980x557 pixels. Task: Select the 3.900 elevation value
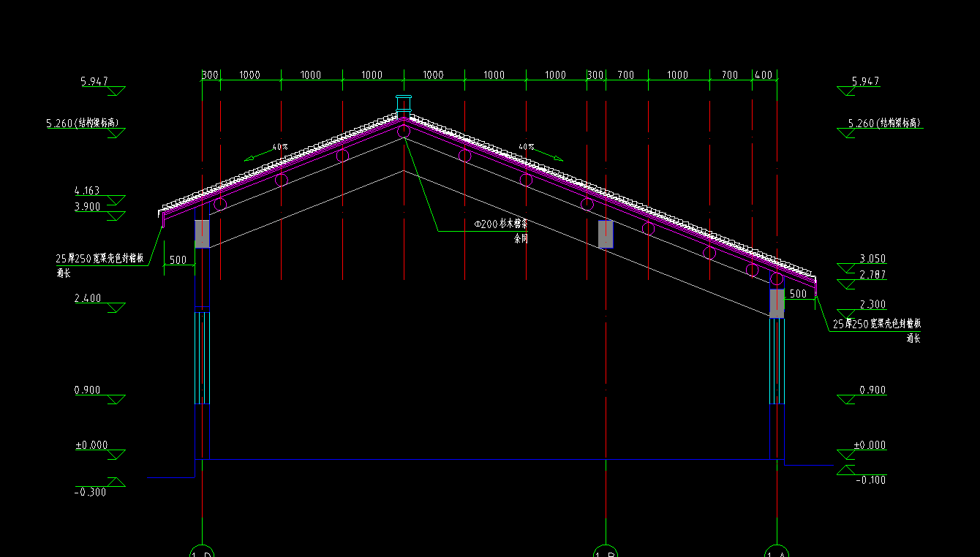coord(87,207)
